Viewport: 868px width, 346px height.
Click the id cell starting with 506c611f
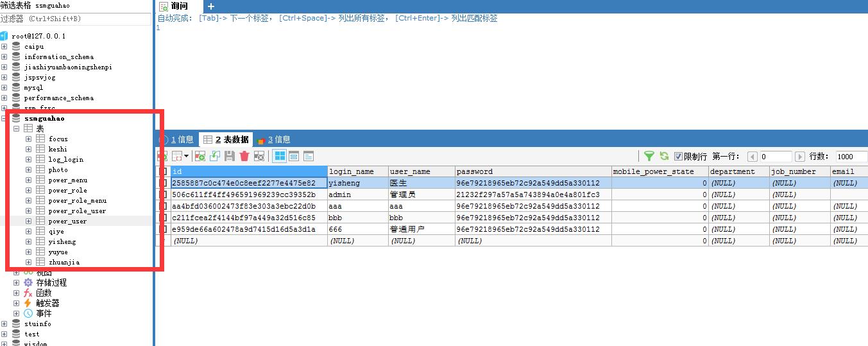pos(249,195)
